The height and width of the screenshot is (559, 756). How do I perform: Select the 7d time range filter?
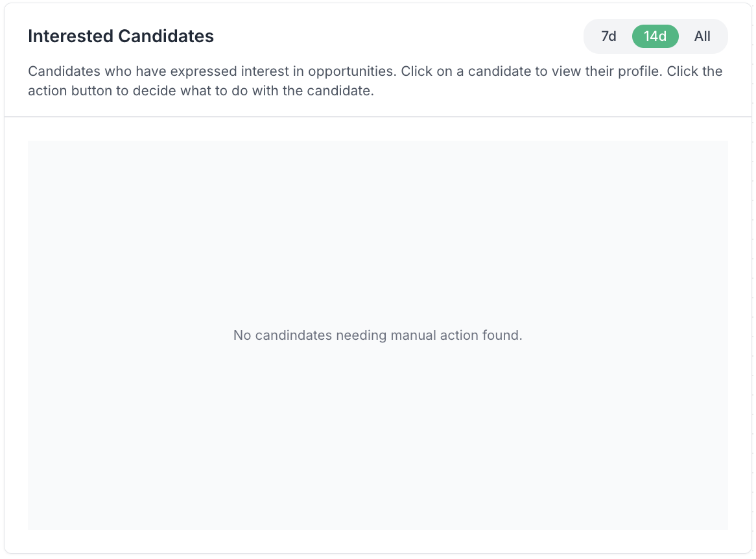point(608,36)
